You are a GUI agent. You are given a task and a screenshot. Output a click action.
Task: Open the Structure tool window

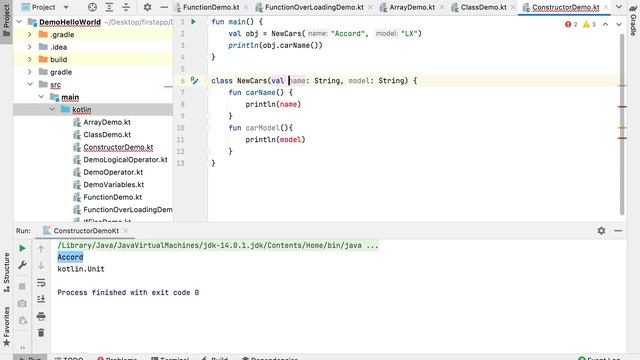(6, 272)
